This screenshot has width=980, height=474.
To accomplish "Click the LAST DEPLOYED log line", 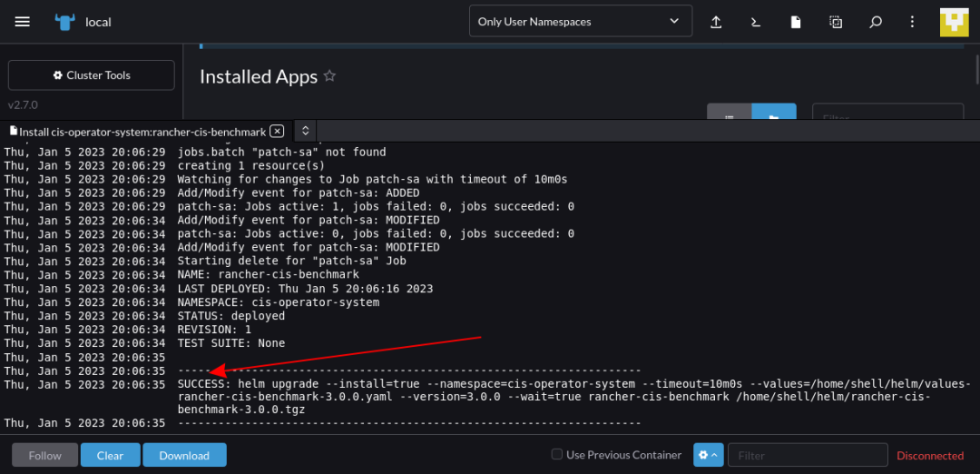I will tap(305, 288).
